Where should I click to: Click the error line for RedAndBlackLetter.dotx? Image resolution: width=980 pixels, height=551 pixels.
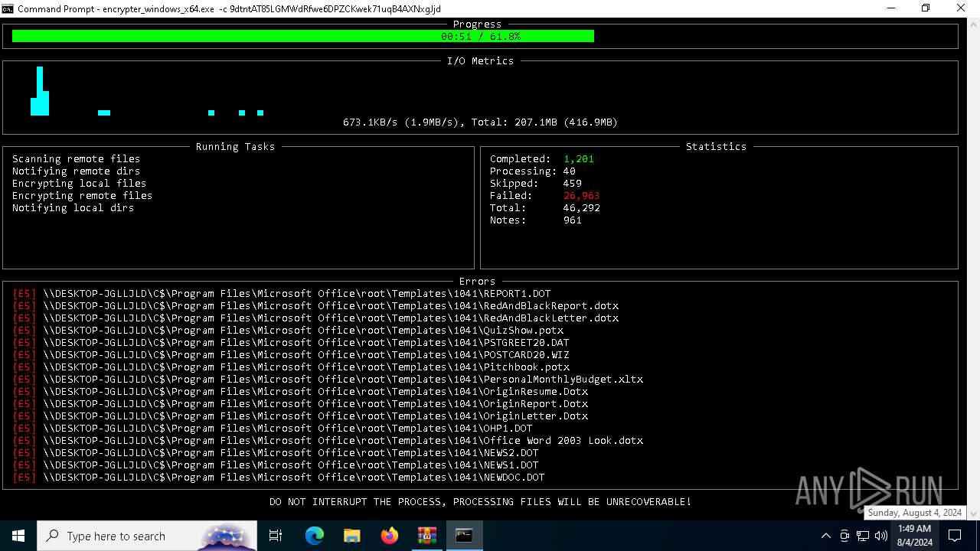(315, 318)
